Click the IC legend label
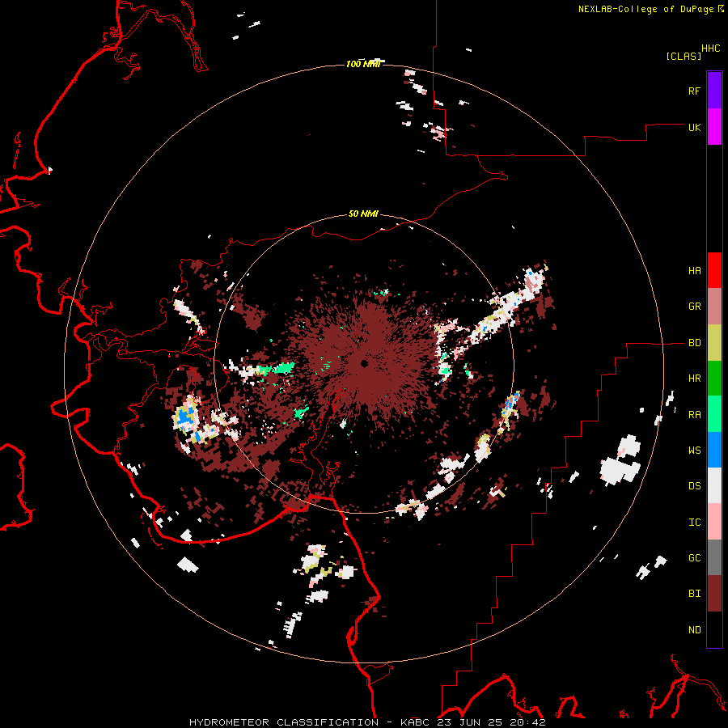This screenshot has width=728, height=728. point(695,523)
